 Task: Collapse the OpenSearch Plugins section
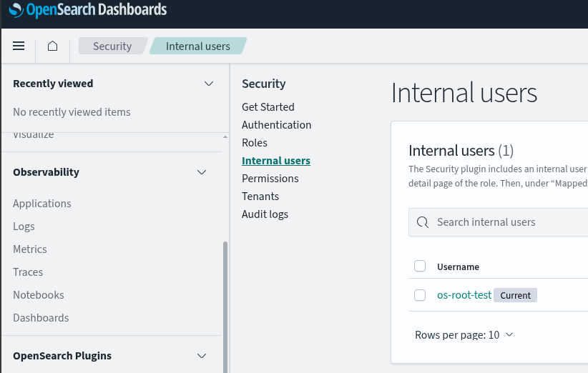[202, 356]
